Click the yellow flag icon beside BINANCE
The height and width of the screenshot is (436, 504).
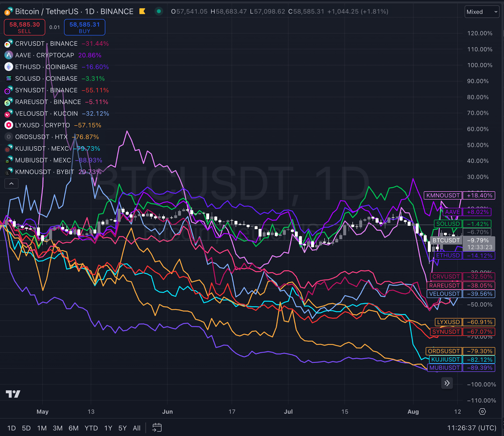142,11
